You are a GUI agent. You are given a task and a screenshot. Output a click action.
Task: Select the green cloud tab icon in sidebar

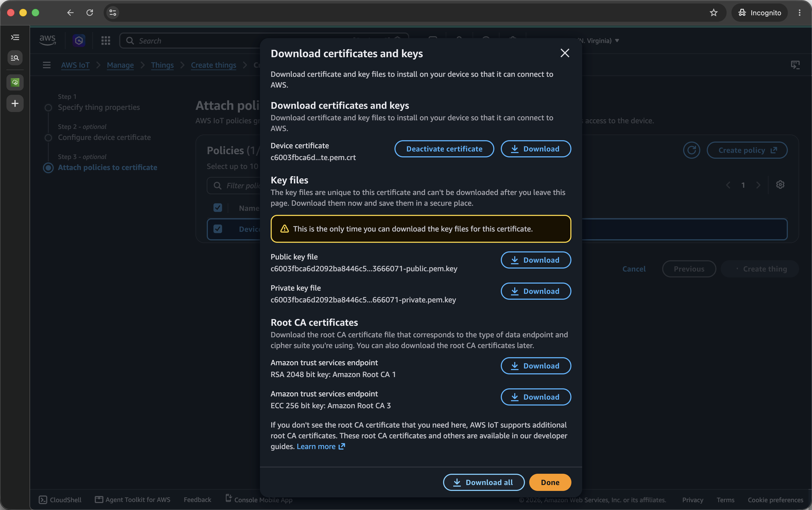[x=15, y=82]
